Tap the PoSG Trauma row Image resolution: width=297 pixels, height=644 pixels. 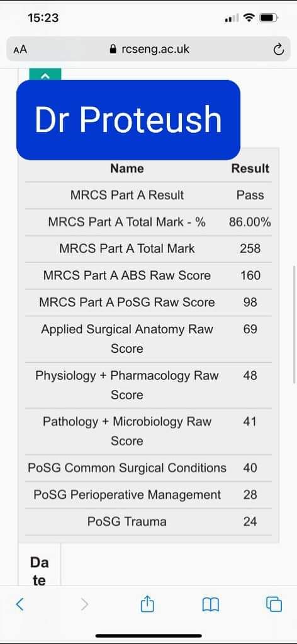[x=148, y=521]
